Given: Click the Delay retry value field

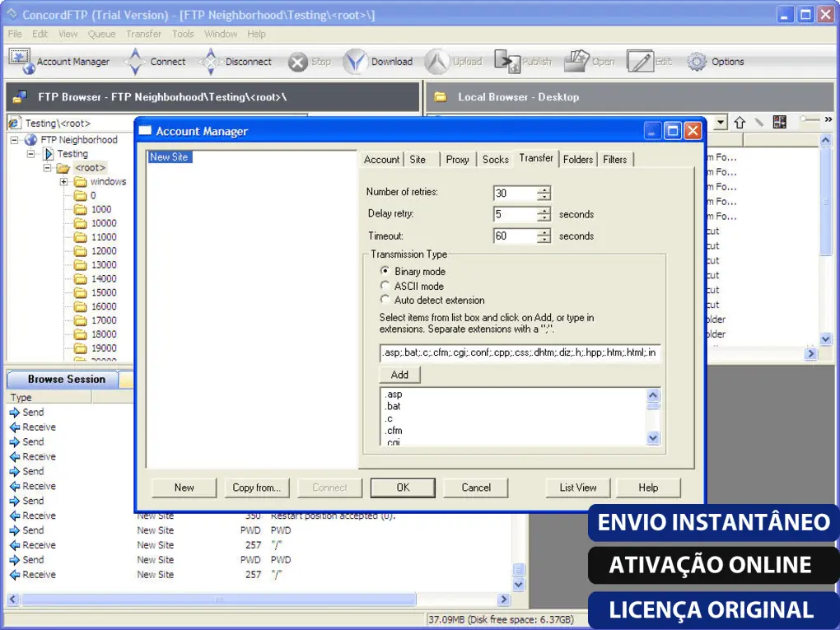Looking at the screenshot, I should pos(515,214).
